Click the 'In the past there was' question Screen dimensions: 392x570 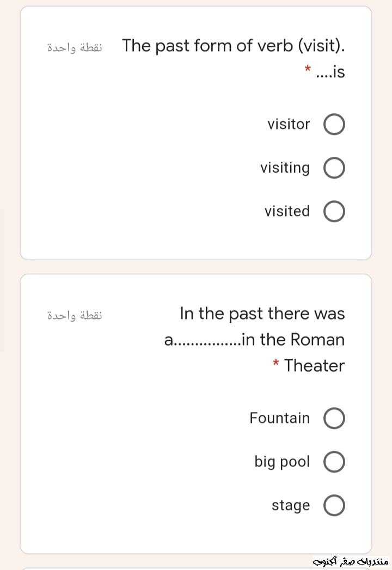[x=262, y=314]
